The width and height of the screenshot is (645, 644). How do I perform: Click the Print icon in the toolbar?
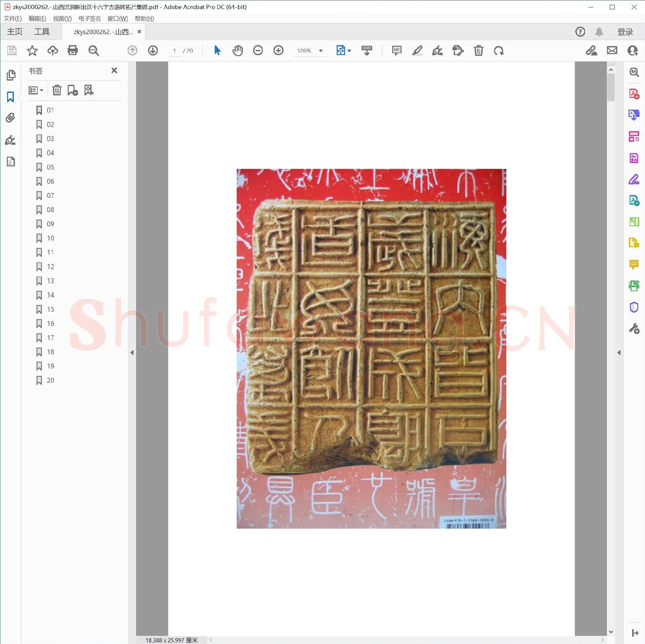point(73,51)
